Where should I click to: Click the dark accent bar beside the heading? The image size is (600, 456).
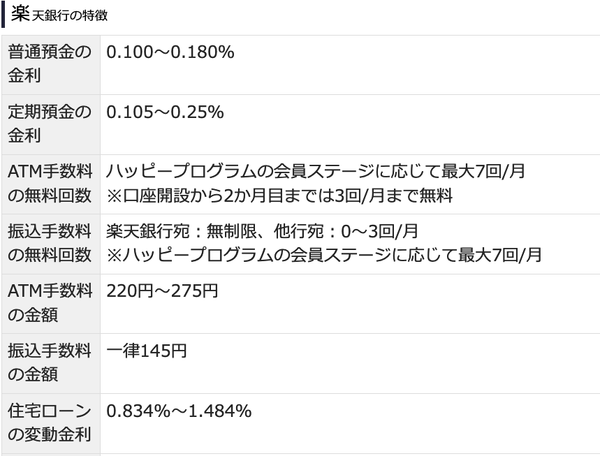4,15
